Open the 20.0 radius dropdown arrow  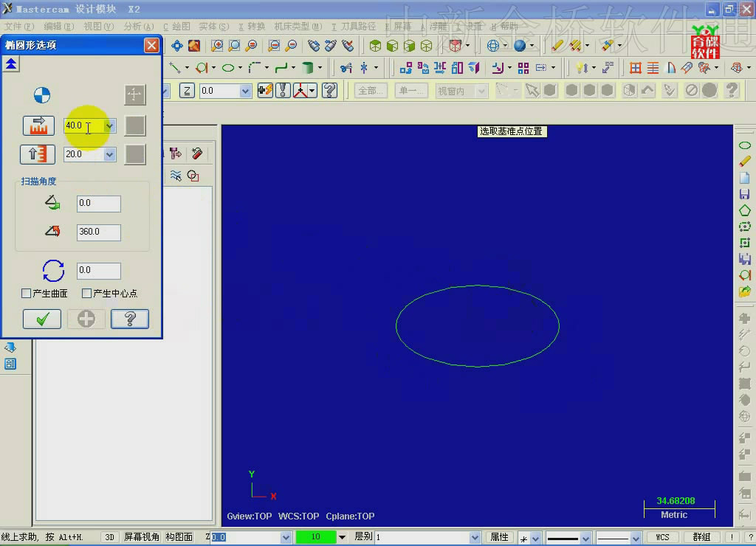[x=110, y=155]
